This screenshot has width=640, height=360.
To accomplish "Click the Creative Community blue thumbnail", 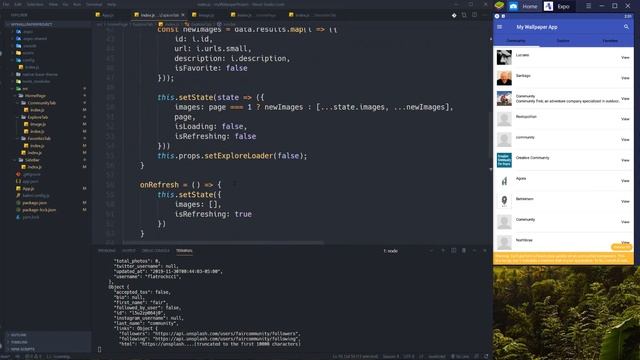I will point(504,160).
